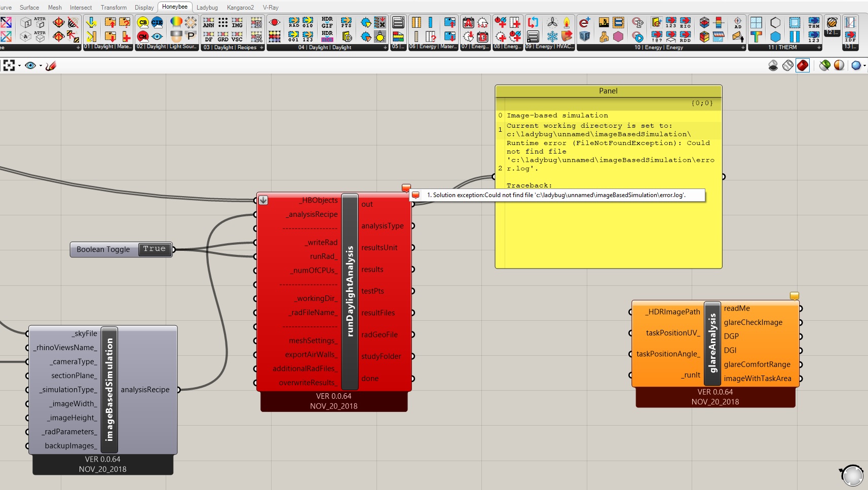The image size is (868, 490).
Task: Click the RDD energy icon
Action: click(x=685, y=36)
